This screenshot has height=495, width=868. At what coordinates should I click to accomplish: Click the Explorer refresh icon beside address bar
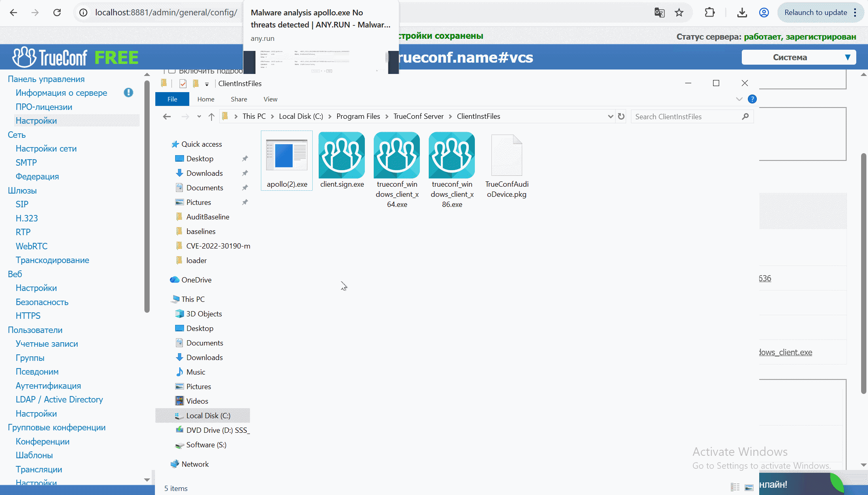point(621,116)
